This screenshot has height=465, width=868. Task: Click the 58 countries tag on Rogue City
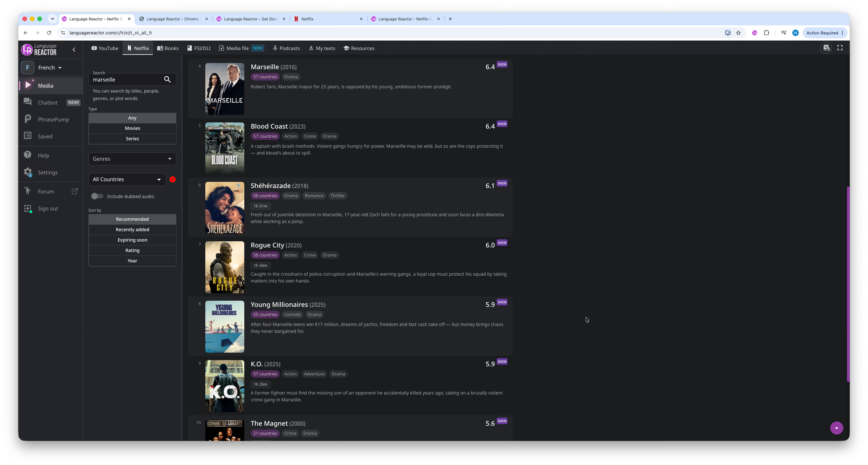click(x=265, y=255)
